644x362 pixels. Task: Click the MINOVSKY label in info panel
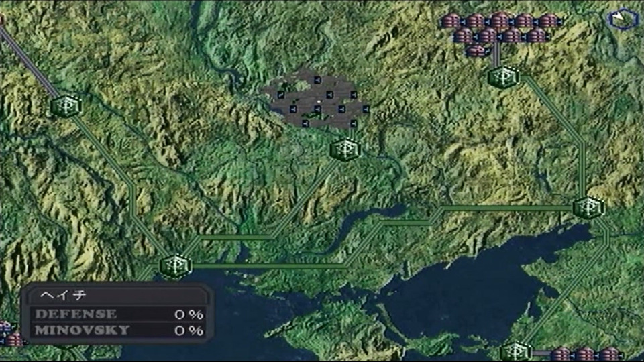click(82, 330)
